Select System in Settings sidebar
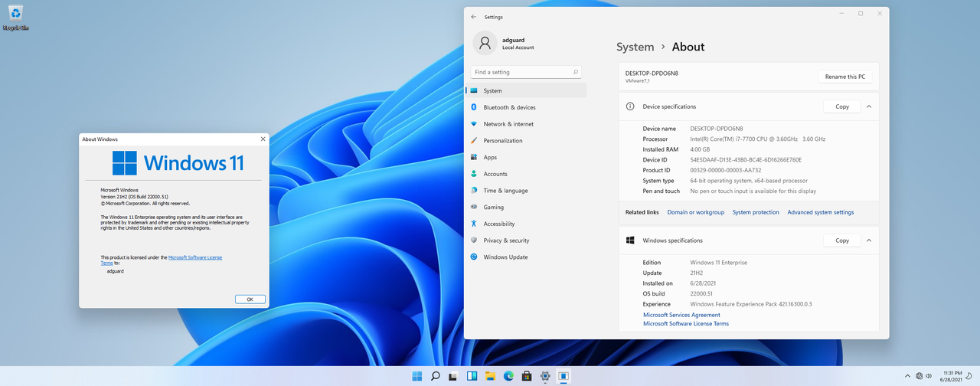This screenshot has width=980, height=386. [x=526, y=90]
